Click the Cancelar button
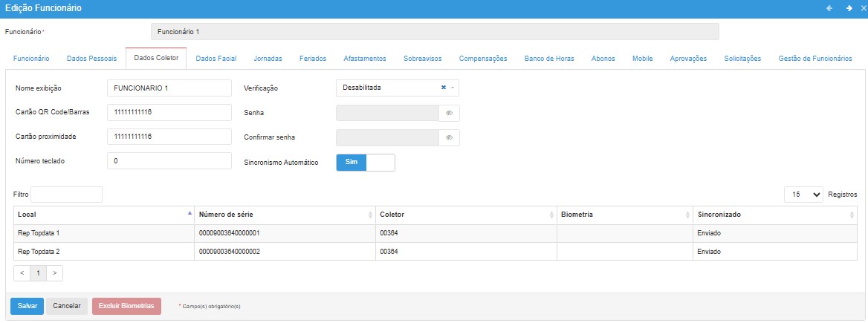Viewport: 868px width, 323px height. tap(67, 306)
